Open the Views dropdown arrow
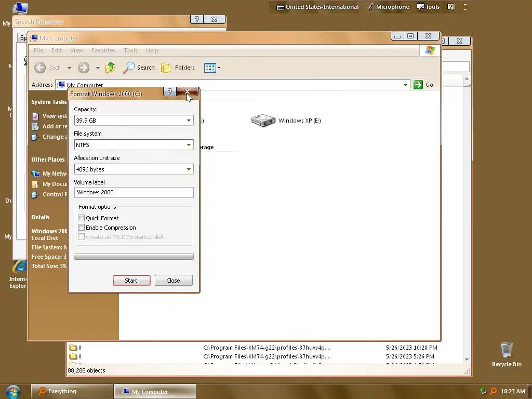Image resolution: width=532 pixels, height=399 pixels. click(x=219, y=68)
